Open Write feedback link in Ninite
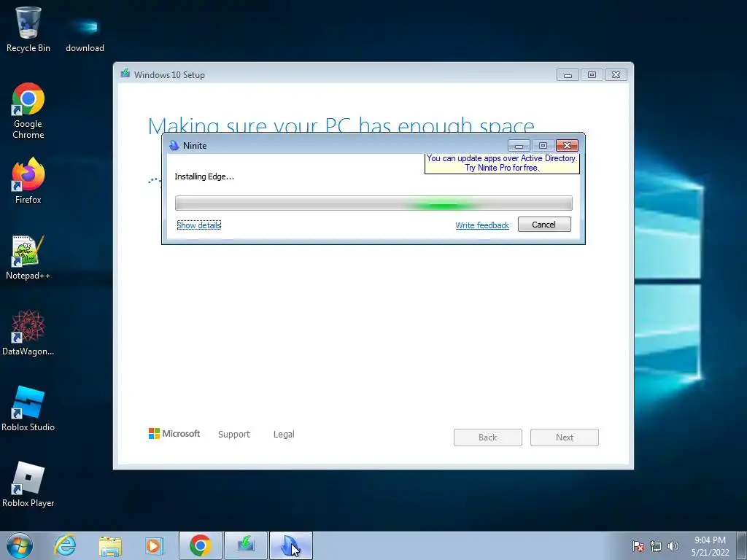The height and width of the screenshot is (560, 747). [482, 225]
